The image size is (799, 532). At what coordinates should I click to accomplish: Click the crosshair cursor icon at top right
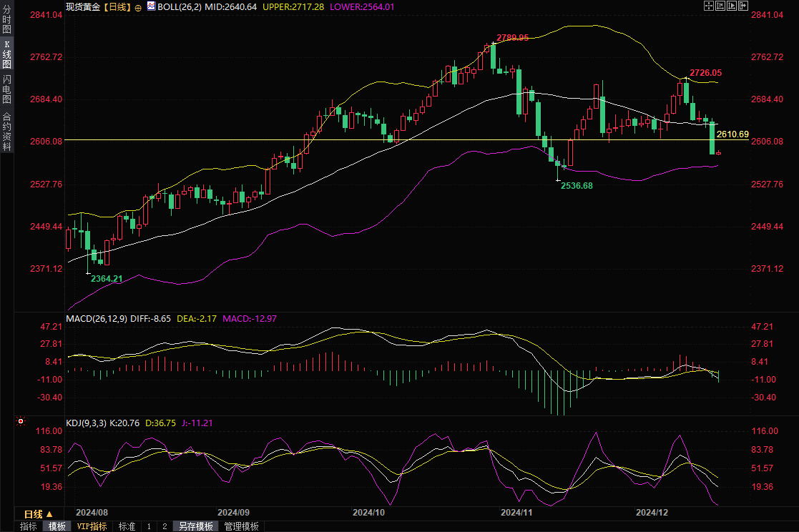coord(709,6)
